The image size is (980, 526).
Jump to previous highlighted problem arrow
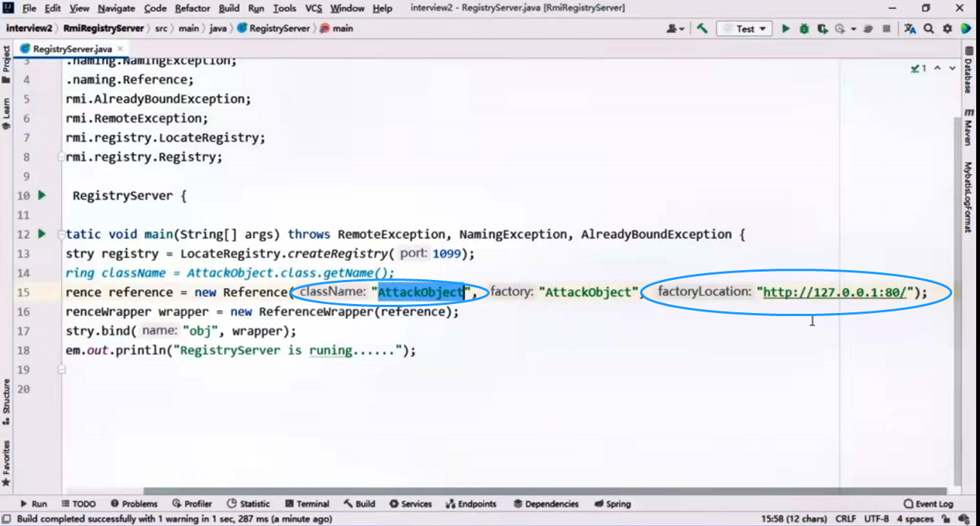point(938,68)
